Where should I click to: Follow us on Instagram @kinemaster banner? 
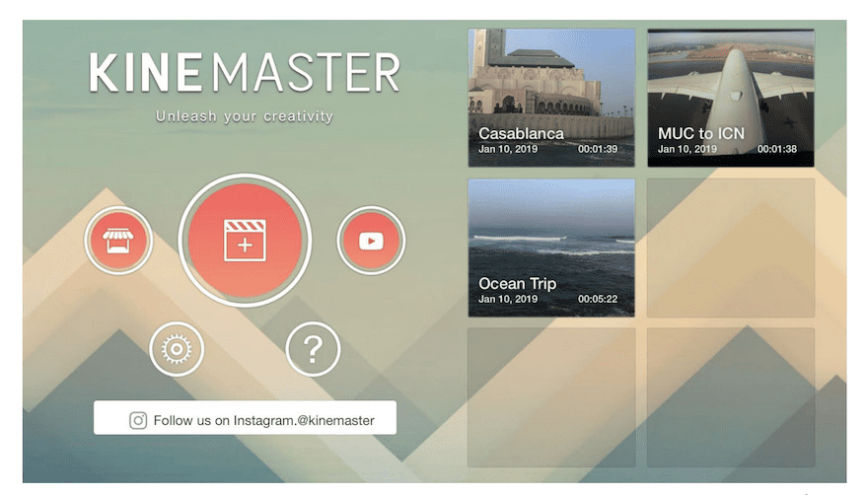(245, 418)
